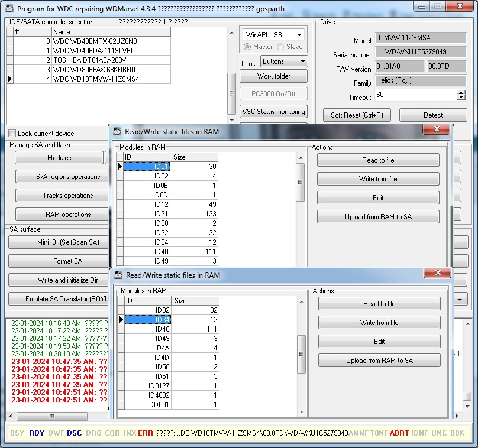Viewport: 478px width, 448px height.
Task: Click the Work folder button
Action: coord(273,76)
